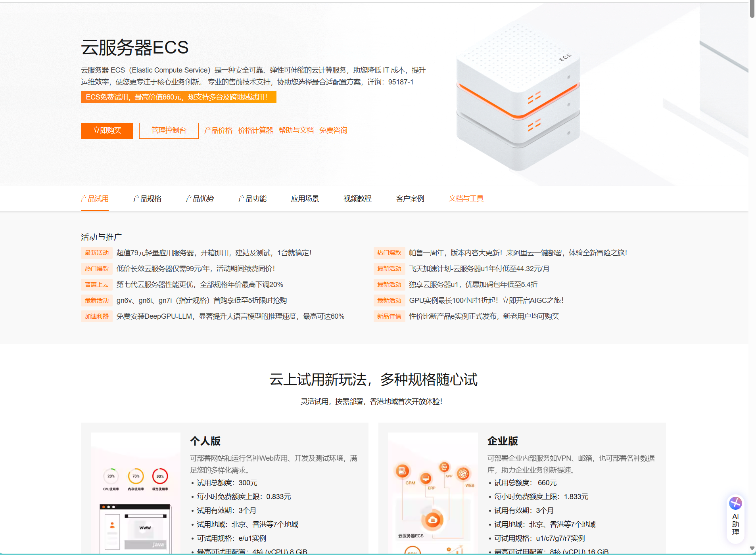Click the 加速利器 tag label
Screen dimensions: 756x555
(x=97, y=316)
